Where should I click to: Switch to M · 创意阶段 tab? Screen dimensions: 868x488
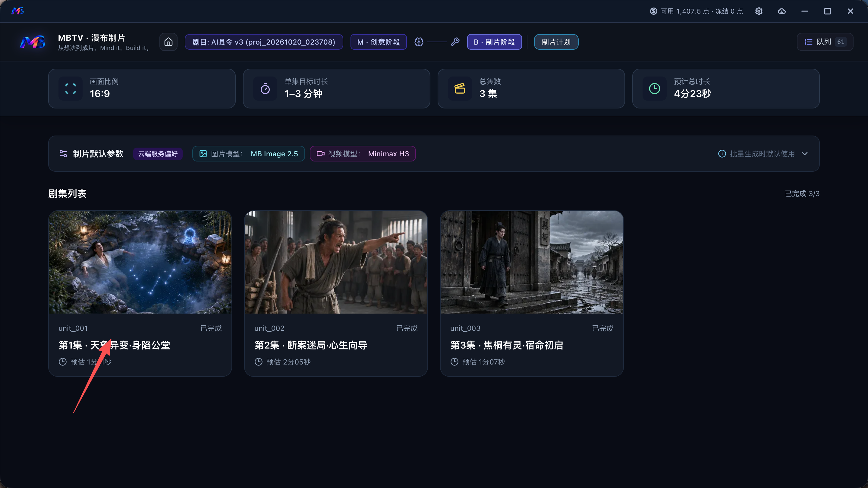click(x=379, y=42)
